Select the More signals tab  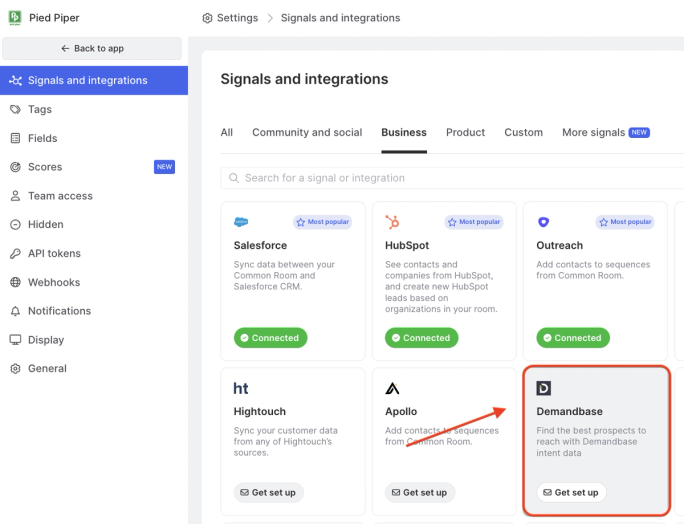click(x=606, y=132)
